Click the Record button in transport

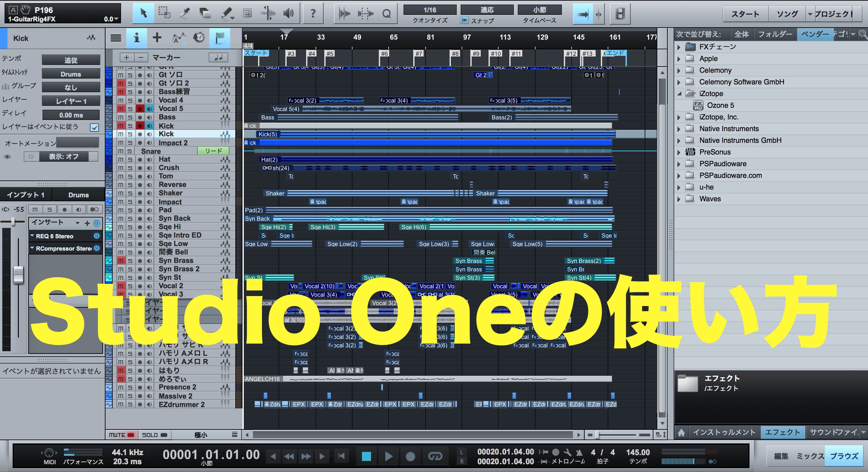[410, 456]
